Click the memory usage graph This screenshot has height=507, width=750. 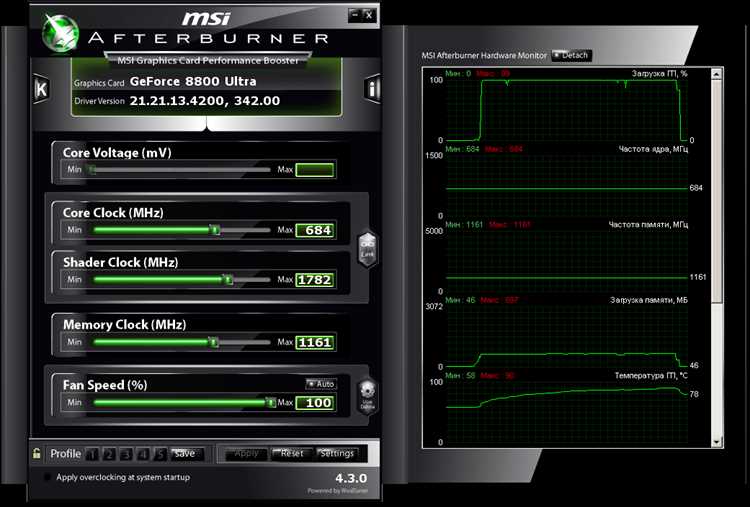point(567,336)
